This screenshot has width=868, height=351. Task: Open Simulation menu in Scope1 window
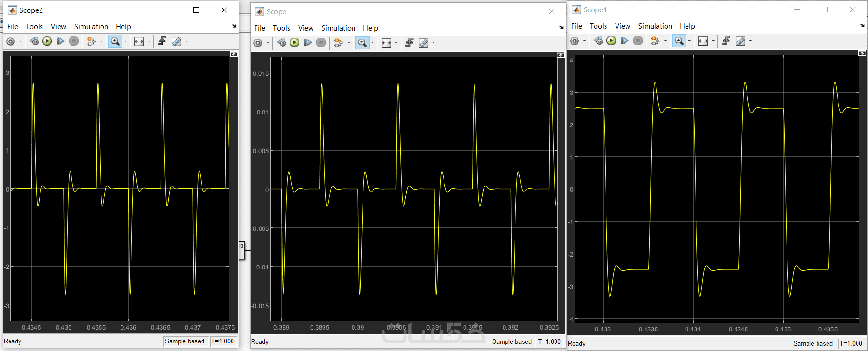coord(655,26)
